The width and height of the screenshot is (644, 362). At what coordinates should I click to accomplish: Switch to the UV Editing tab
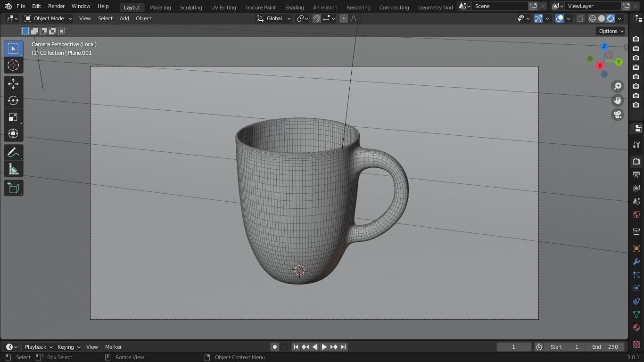223,7
